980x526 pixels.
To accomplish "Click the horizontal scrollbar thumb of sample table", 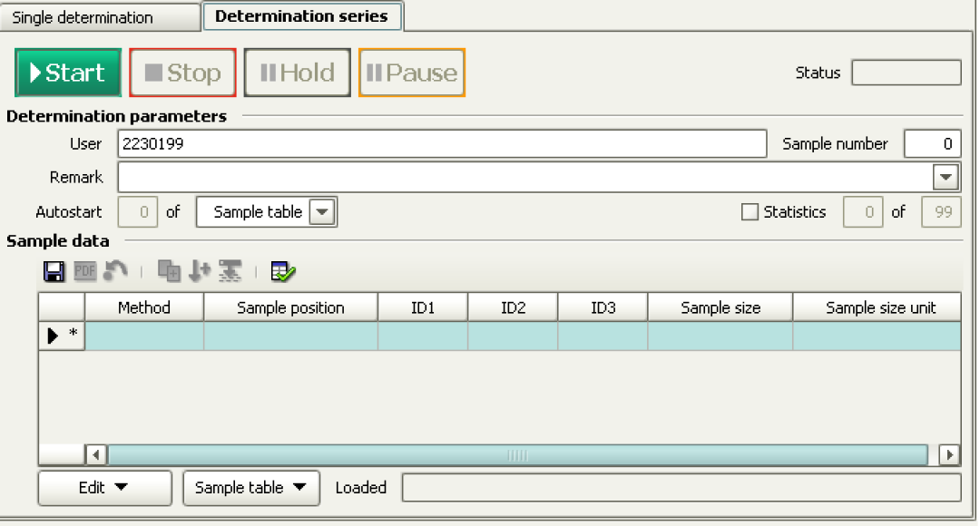I will point(518,454).
